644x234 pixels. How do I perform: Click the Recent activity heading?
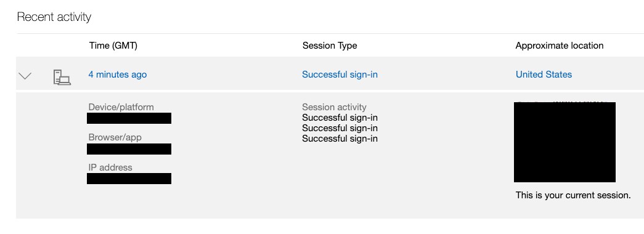pyautogui.click(x=54, y=17)
